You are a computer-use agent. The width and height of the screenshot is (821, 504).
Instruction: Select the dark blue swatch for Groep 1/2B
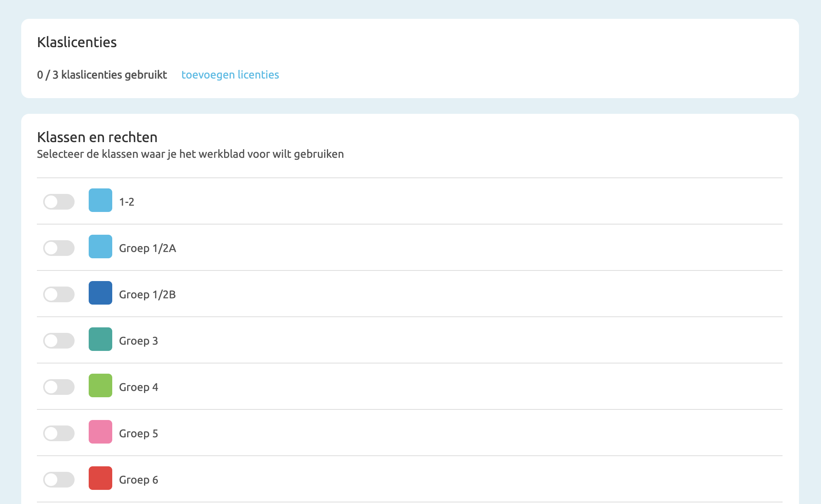coord(100,294)
